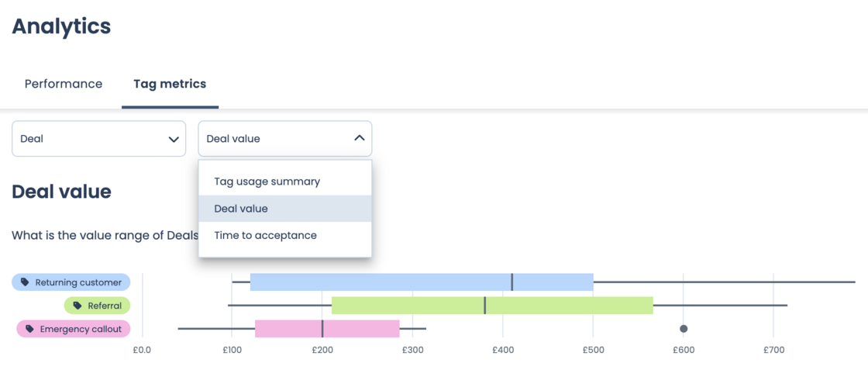
Task: Expand the Deal dropdown chevron
Action: (174, 139)
